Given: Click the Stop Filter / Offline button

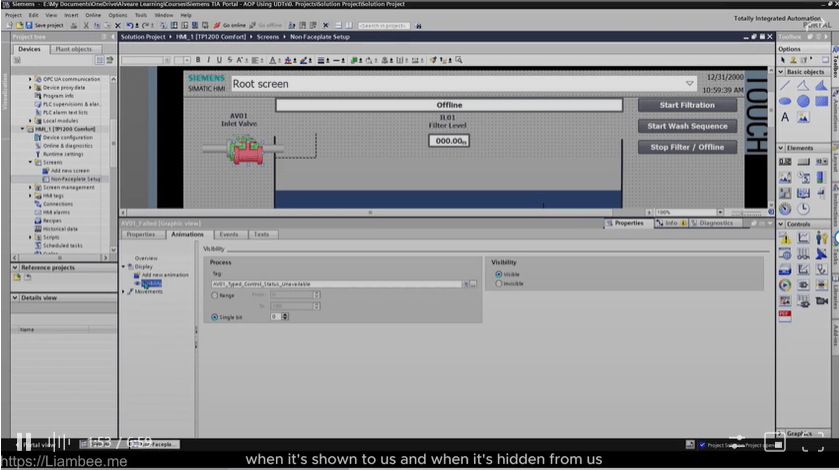Looking at the screenshot, I should [687, 147].
